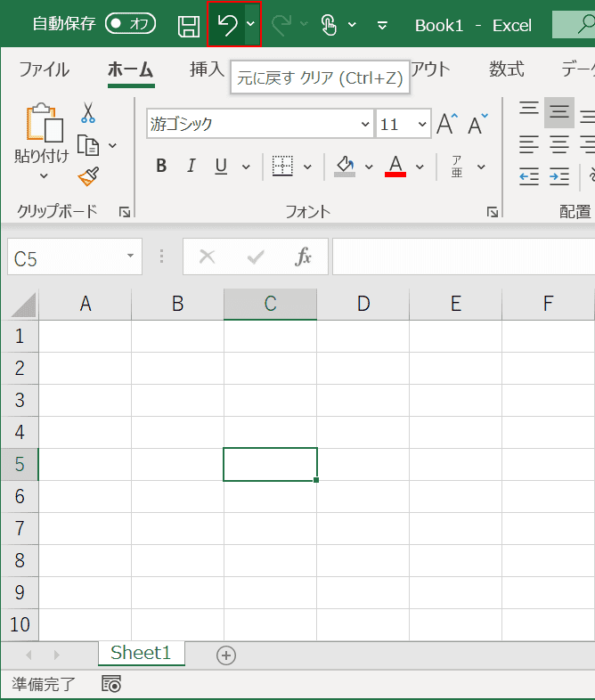Switch to the 挿入 tab
The image size is (595, 700).
tap(207, 69)
